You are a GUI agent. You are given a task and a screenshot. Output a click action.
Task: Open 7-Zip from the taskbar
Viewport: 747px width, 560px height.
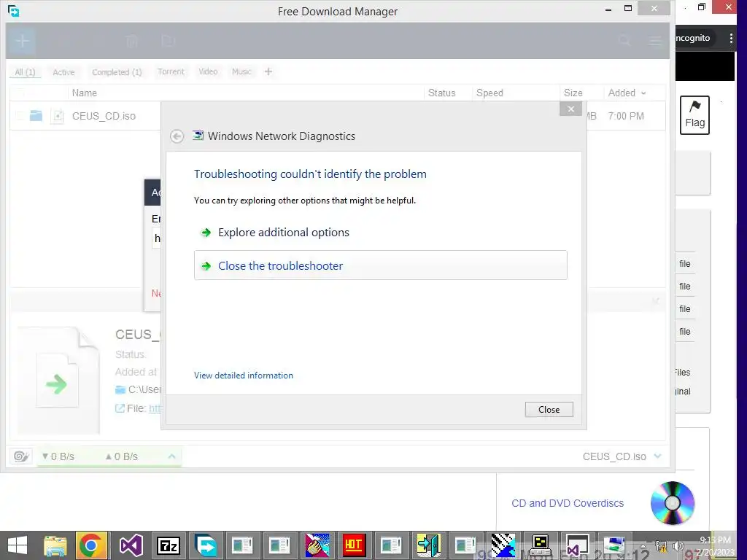[x=169, y=545]
